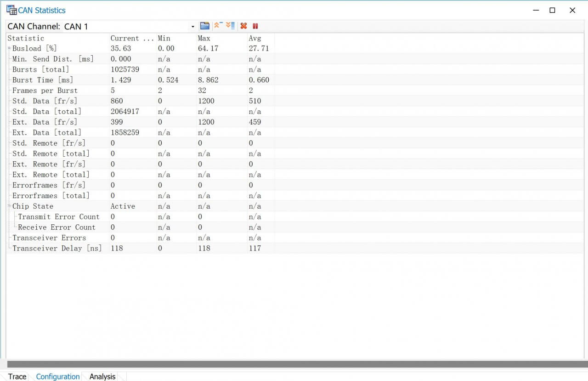Click the folder icon in the toolbar
The image size is (588, 381).
(x=205, y=26)
